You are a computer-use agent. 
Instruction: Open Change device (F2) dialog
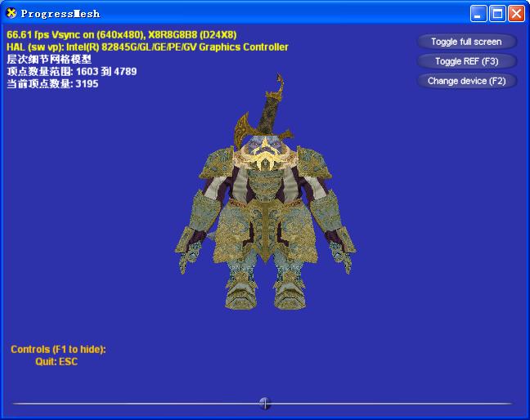click(467, 81)
